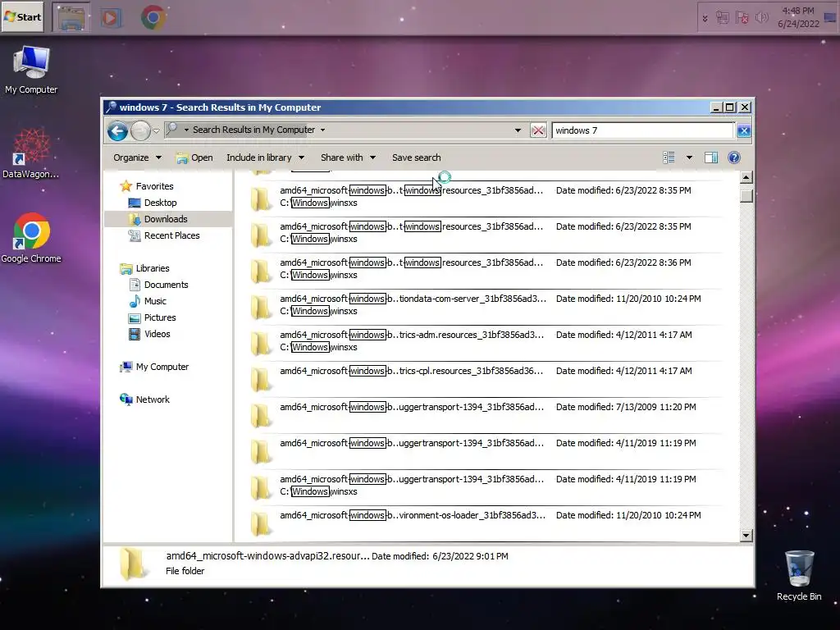Click folder icon of vironment-os-loader result
This screenshot has width=840, height=630.
pyautogui.click(x=260, y=523)
